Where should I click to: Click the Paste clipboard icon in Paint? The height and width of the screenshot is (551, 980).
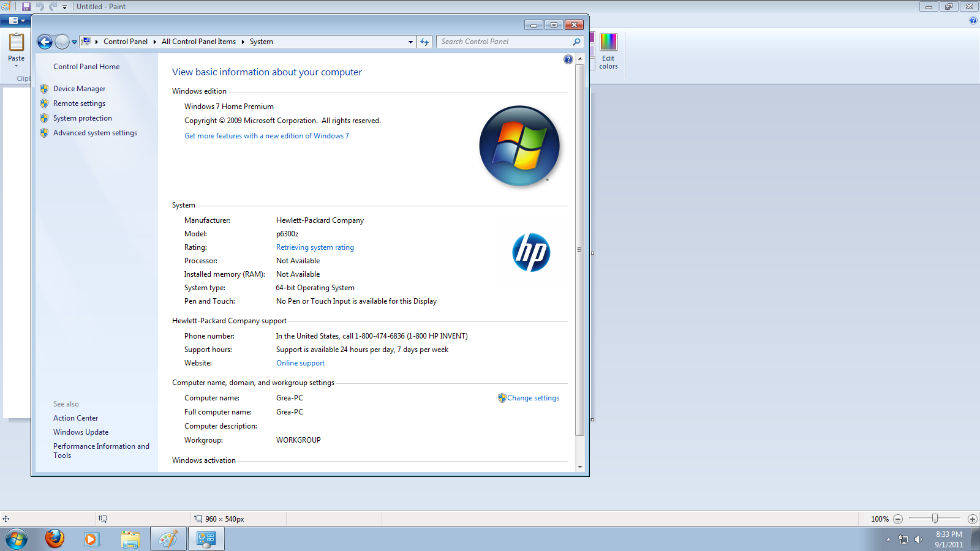pos(17,42)
